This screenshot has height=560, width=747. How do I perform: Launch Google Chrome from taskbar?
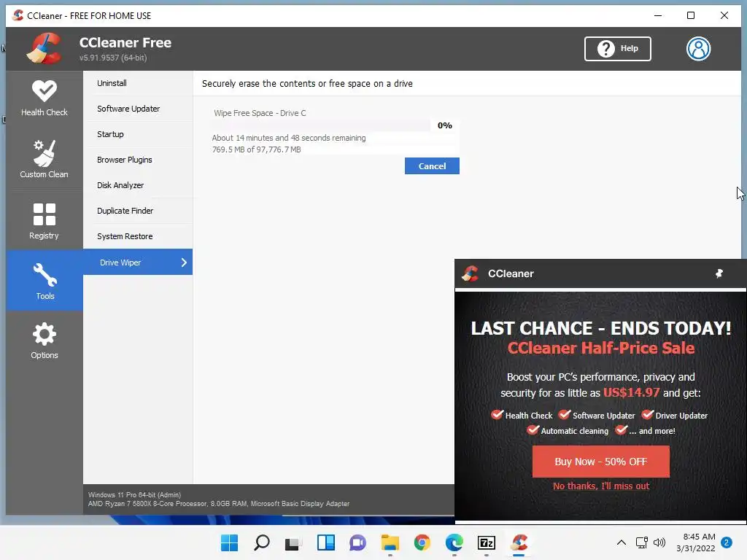[422, 542]
